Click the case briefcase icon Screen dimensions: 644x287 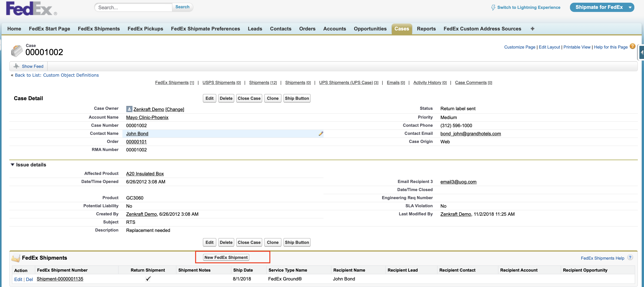[x=17, y=51]
